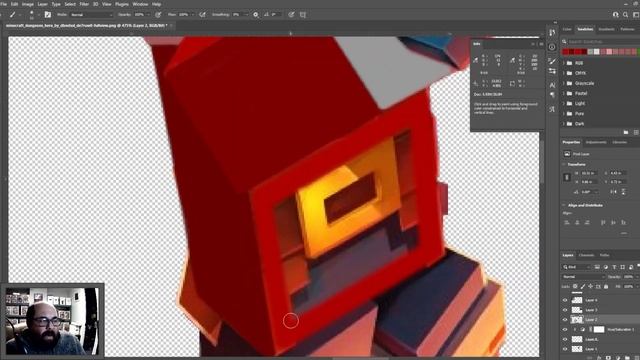Toggle lock position icon in Layers panel
Image resolution: width=640 pixels, height=360 pixels.
(591, 287)
